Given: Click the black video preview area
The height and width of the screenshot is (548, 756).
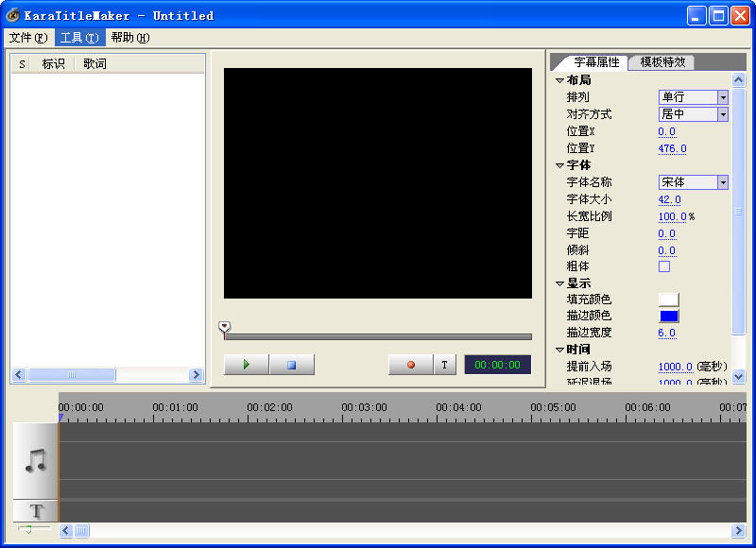Looking at the screenshot, I should (x=378, y=183).
